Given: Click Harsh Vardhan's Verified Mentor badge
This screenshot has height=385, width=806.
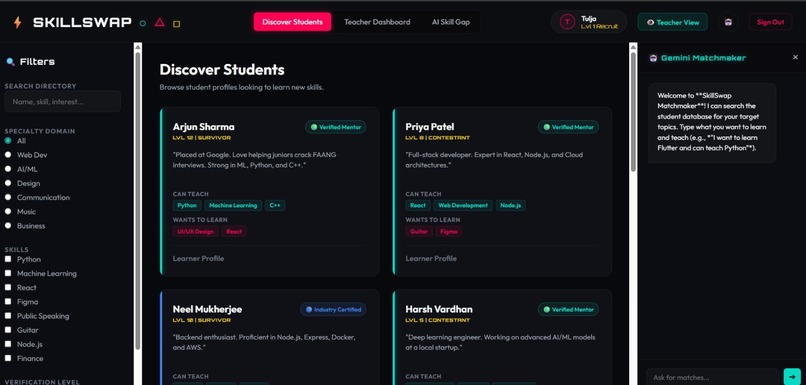Looking at the screenshot, I should pyautogui.click(x=569, y=309).
